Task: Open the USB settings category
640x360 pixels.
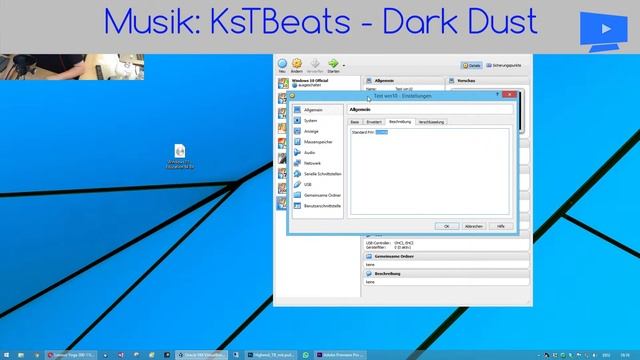Action: tap(318, 184)
